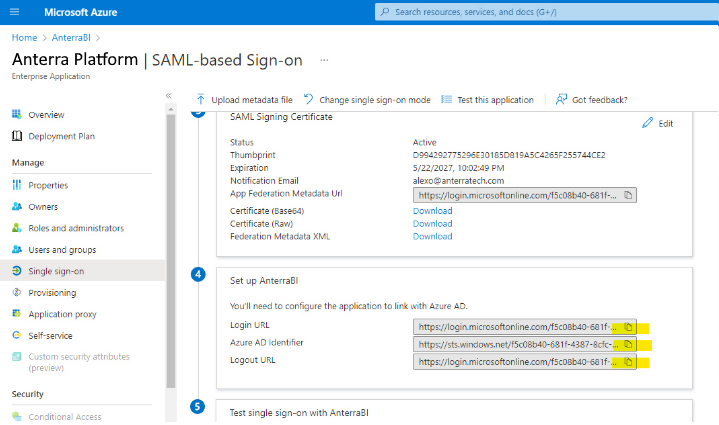Click the sidebar vertical scrollbar

pyautogui.click(x=171, y=251)
